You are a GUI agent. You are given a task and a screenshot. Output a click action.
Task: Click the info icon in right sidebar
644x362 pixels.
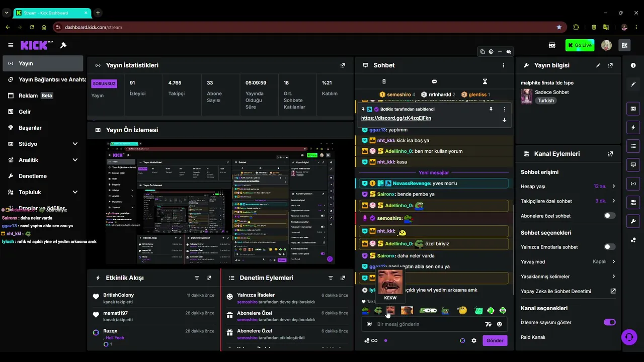633,65
